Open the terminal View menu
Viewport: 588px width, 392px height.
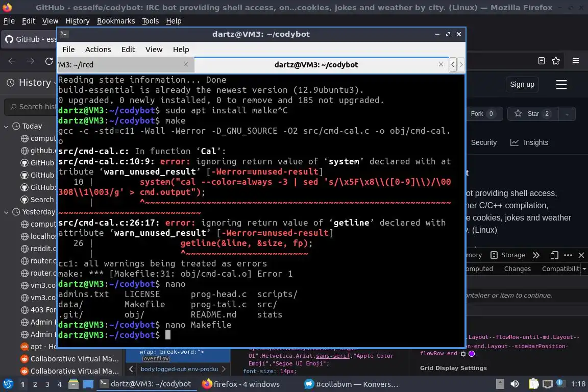click(x=154, y=50)
